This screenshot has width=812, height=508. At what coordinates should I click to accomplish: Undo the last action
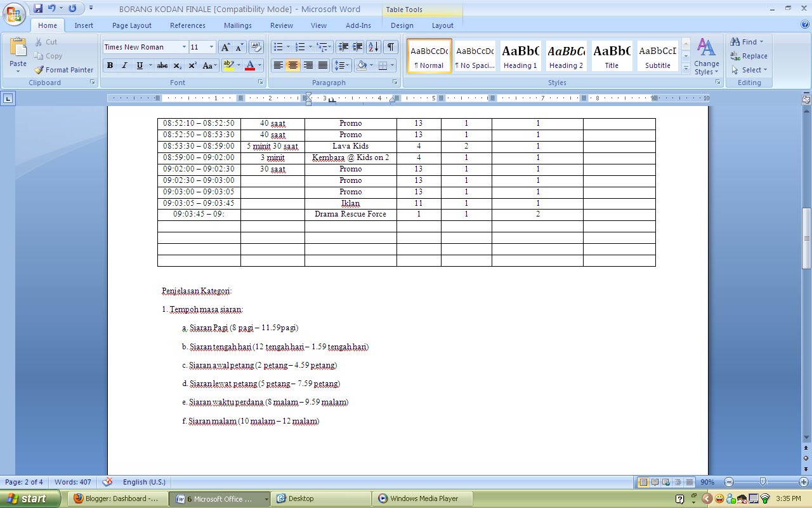pyautogui.click(x=52, y=9)
